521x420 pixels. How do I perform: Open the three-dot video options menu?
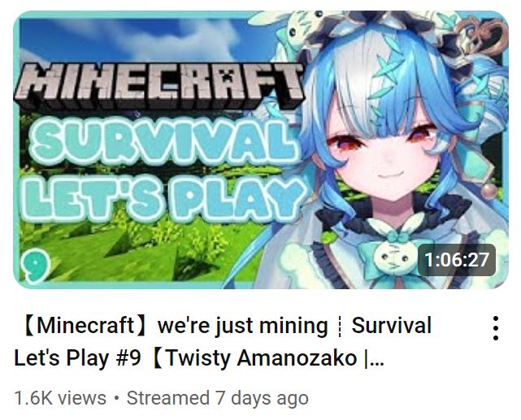(496, 328)
